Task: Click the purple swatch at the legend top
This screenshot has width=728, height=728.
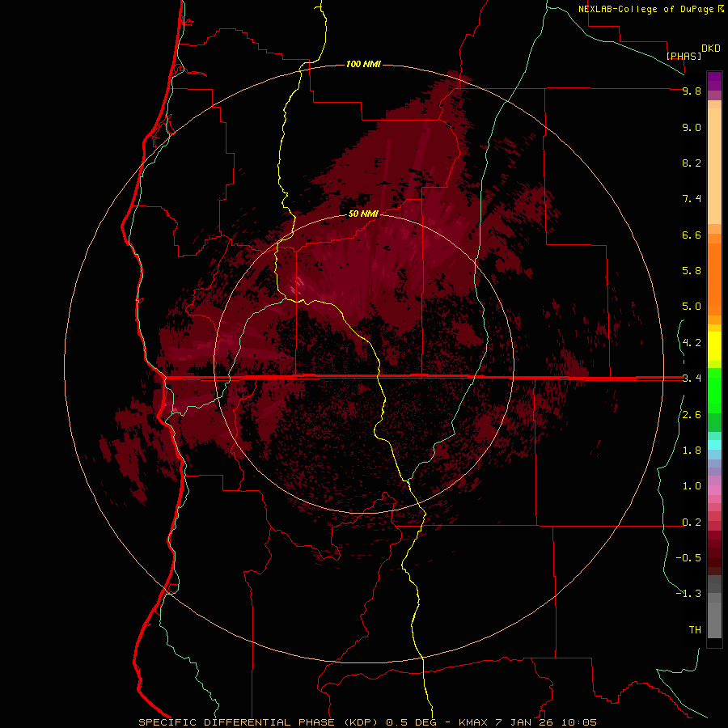Action: [714, 81]
